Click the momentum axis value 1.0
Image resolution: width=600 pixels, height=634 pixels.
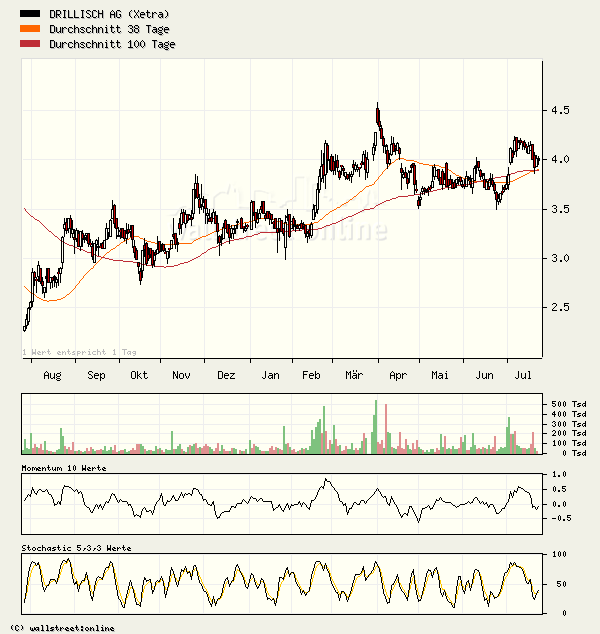[x=559, y=474]
